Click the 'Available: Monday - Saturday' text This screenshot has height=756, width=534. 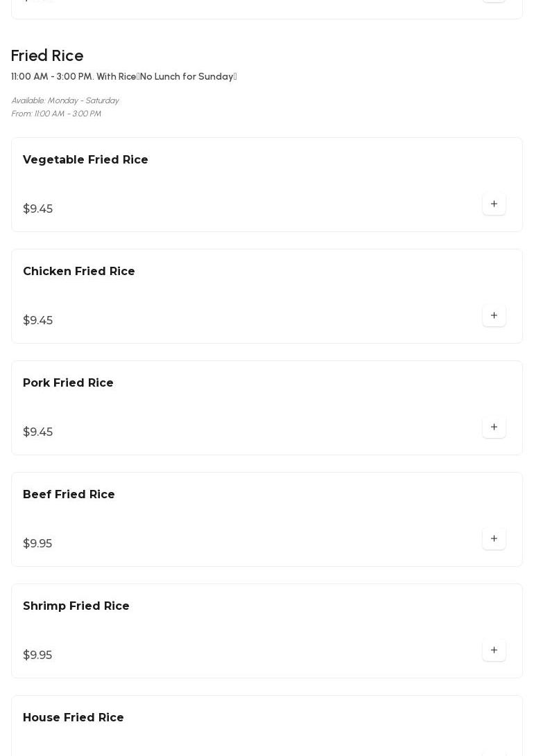click(x=65, y=101)
